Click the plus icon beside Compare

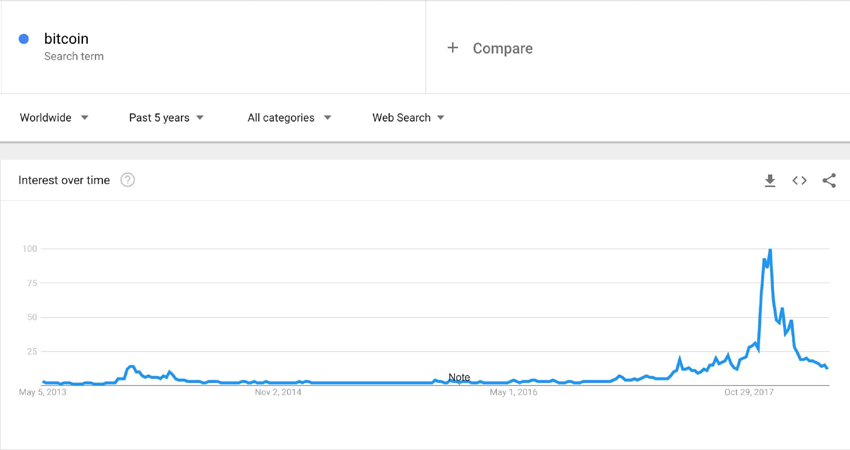click(x=453, y=48)
